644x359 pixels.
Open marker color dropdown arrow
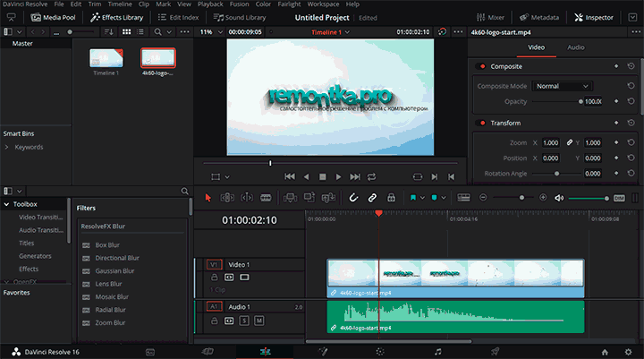[x=444, y=198]
